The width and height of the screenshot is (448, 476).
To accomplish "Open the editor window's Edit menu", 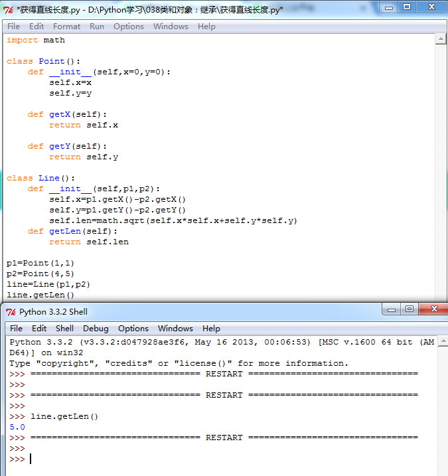I will click(x=37, y=27).
